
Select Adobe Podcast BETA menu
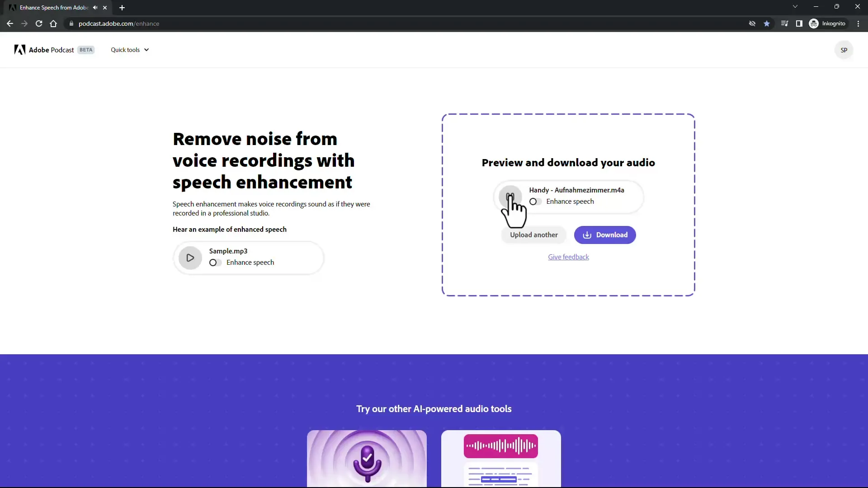click(x=54, y=49)
